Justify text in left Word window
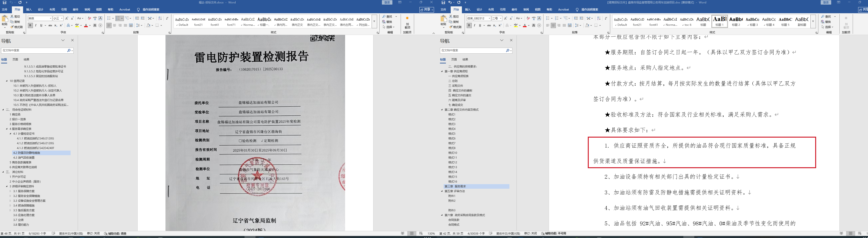The image size is (868, 238). tap(126, 25)
